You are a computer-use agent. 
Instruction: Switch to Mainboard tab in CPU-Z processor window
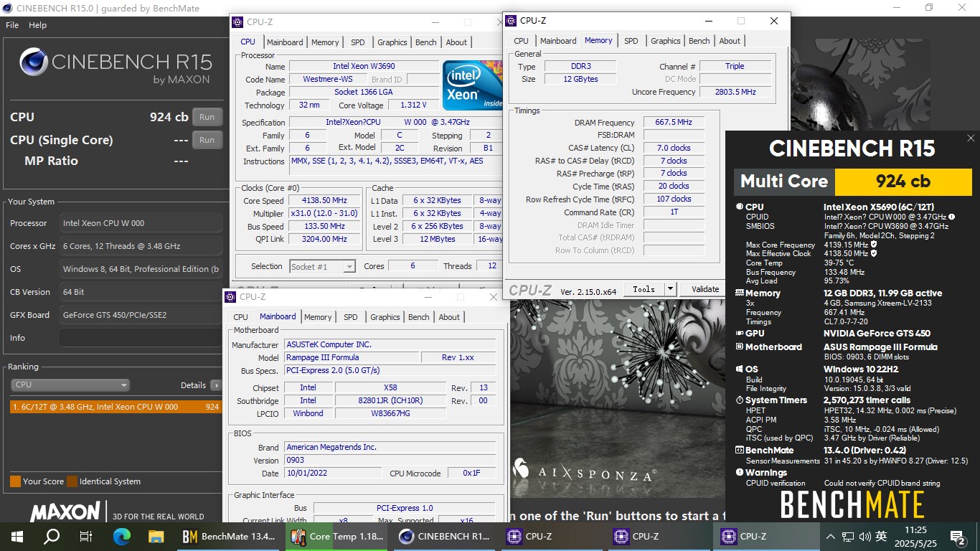coord(285,42)
